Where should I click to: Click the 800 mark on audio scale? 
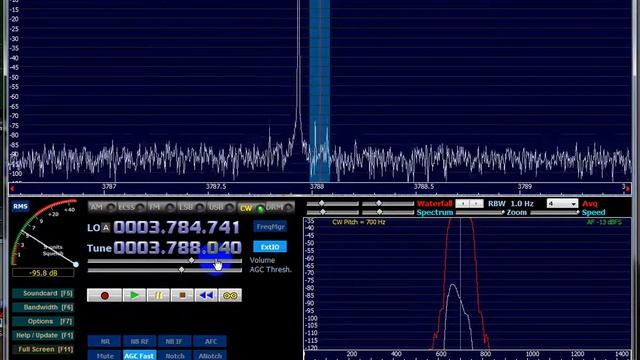pyautogui.click(x=485, y=354)
